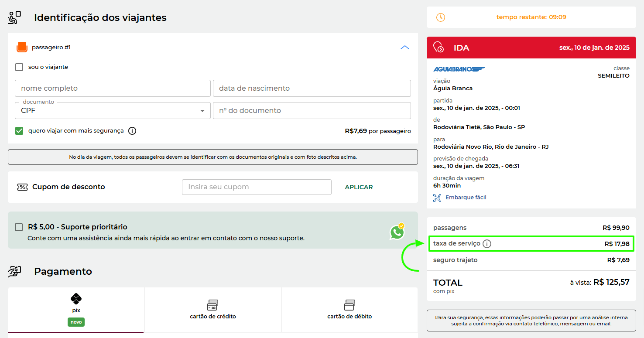Click the ticket icon next to Cupom de desconto

22,187
